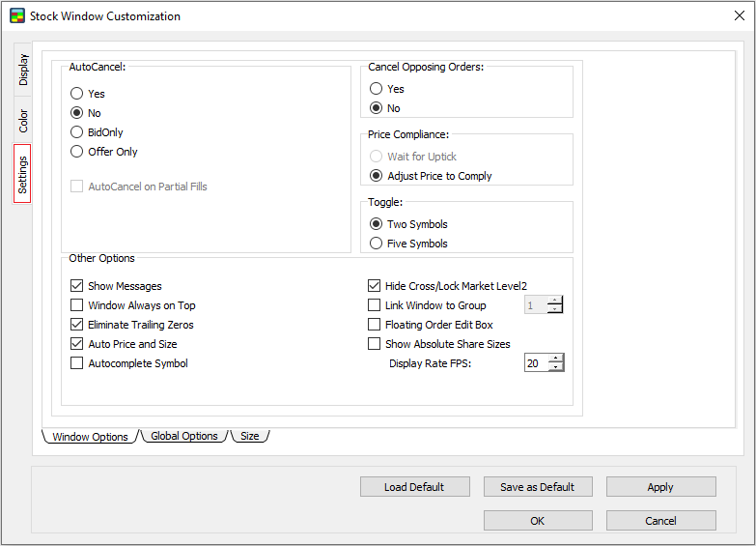Image resolution: width=756 pixels, height=546 pixels.
Task: Enable Window Always on Top checkbox
Action: [x=77, y=305]
